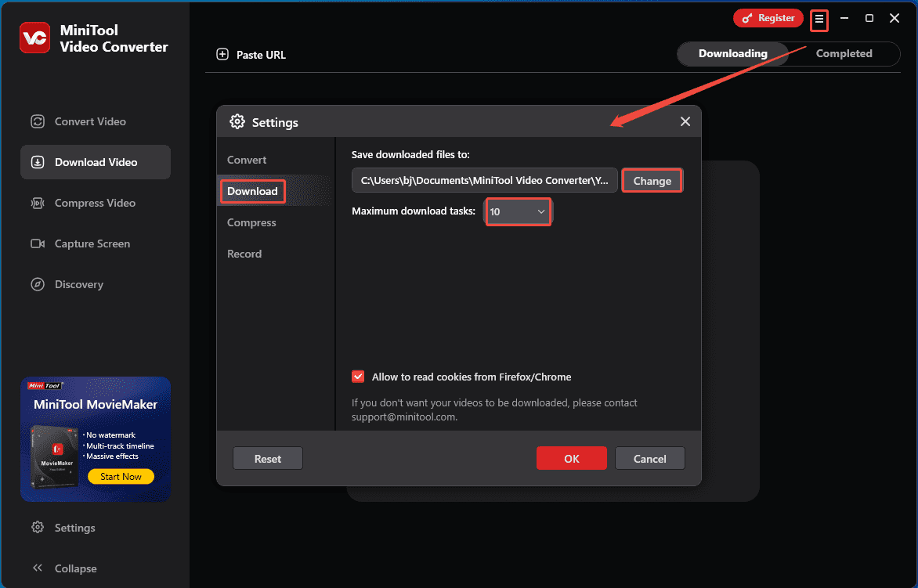The height and width of the screenshot is (588, 918).
Task: Close the MiniTool Video Converter window
Action: click(895, 18)
